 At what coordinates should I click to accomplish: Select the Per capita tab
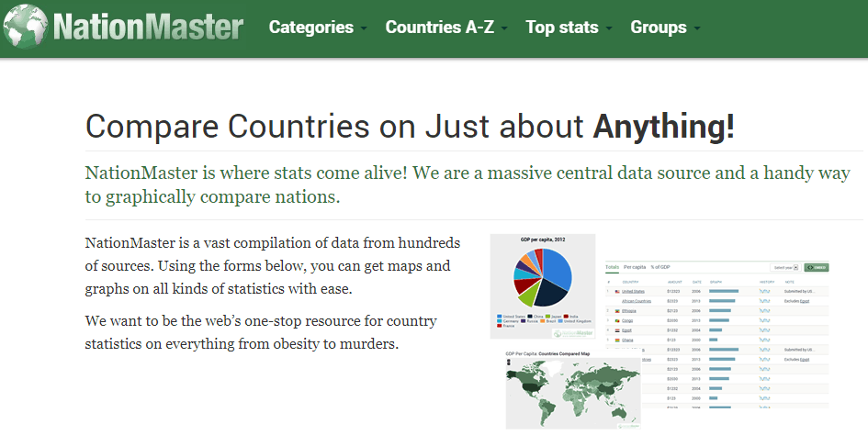635,267
